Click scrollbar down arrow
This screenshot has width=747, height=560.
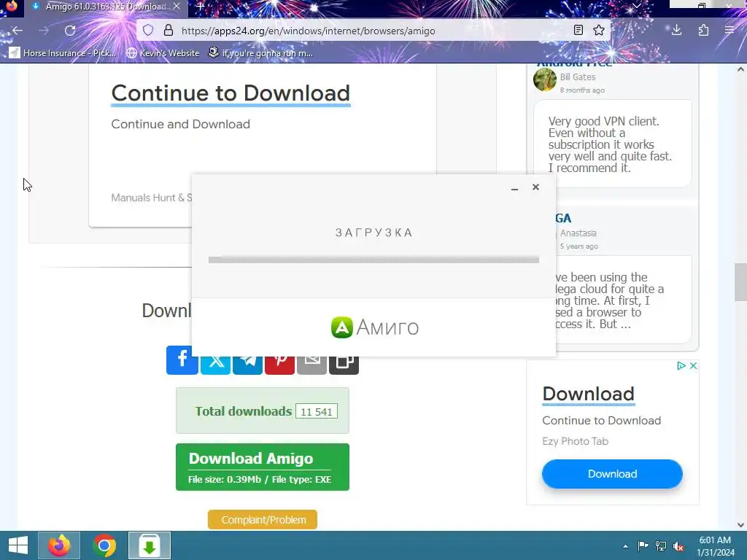click(x=740, y=525)
